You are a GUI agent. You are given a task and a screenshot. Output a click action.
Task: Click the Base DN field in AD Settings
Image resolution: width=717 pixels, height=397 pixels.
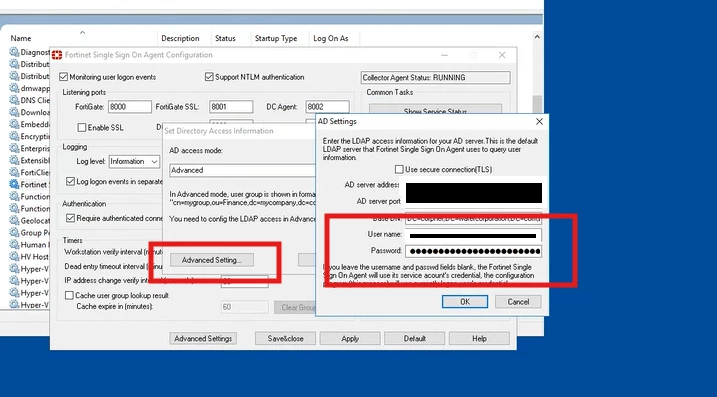point(473,219)
